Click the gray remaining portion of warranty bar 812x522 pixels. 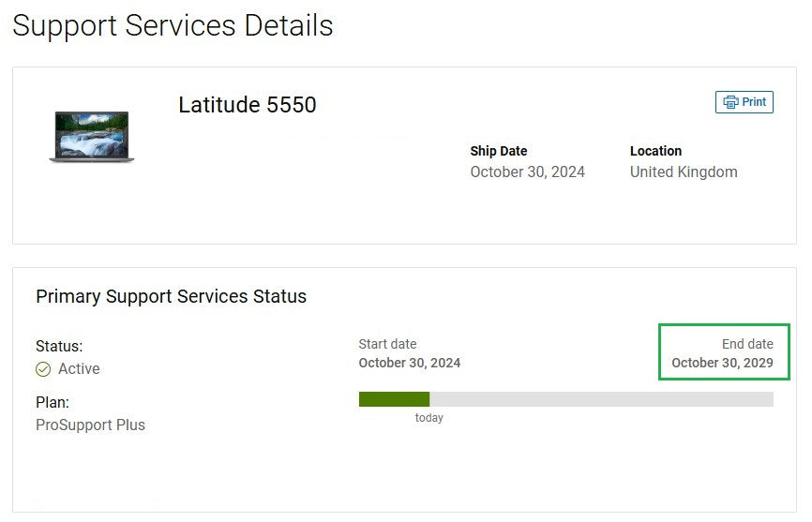(x=601, y=399)
